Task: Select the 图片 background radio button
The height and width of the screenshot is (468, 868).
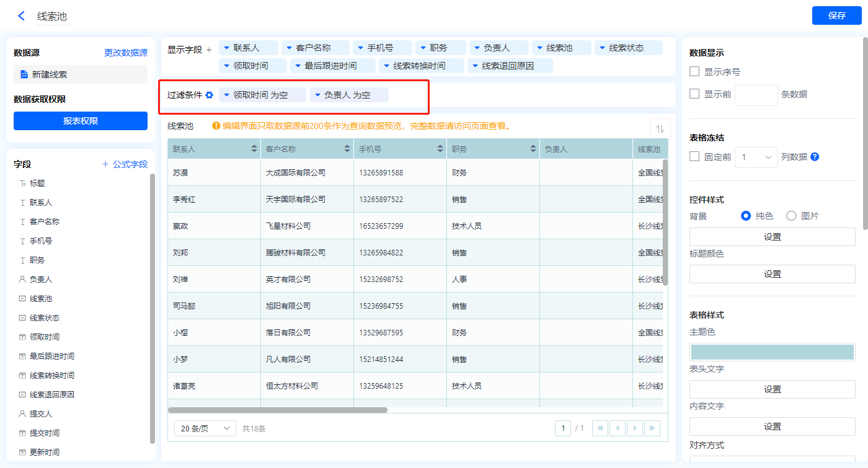Action: coord(791,216)
